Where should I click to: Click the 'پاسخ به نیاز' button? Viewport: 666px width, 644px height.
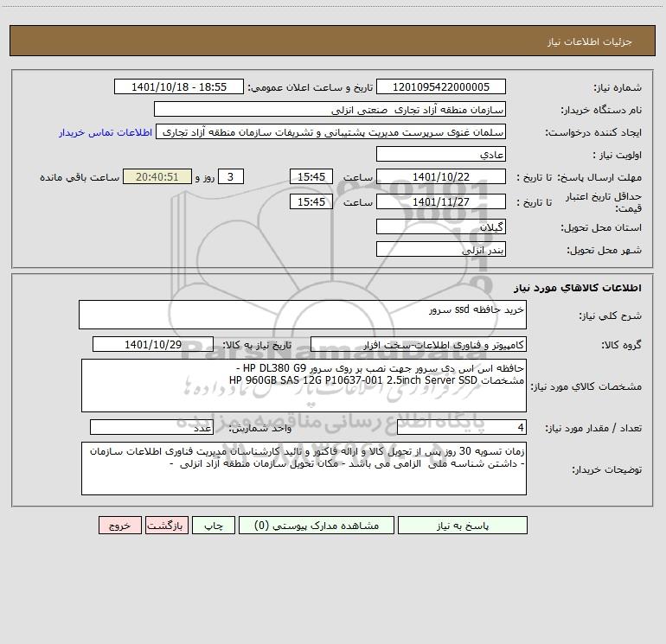pyautogui.click(x=462, y=526)
